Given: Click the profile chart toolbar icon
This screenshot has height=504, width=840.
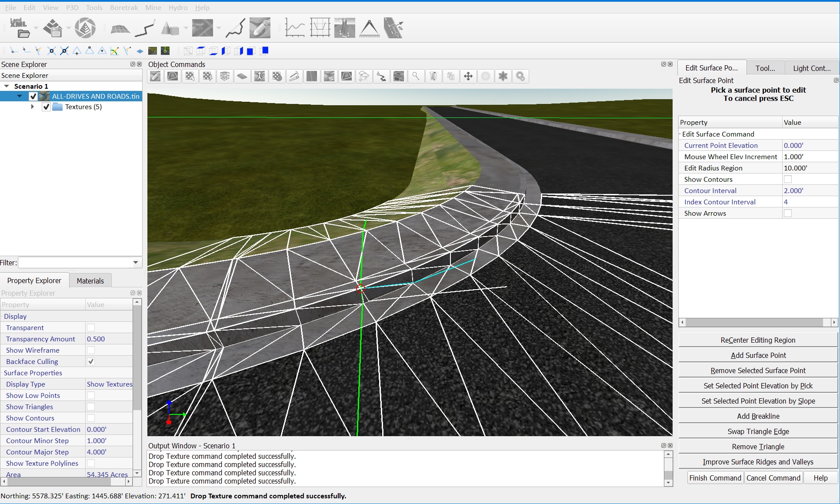Looking at the screenshot, I should click(x=294, y=28).
